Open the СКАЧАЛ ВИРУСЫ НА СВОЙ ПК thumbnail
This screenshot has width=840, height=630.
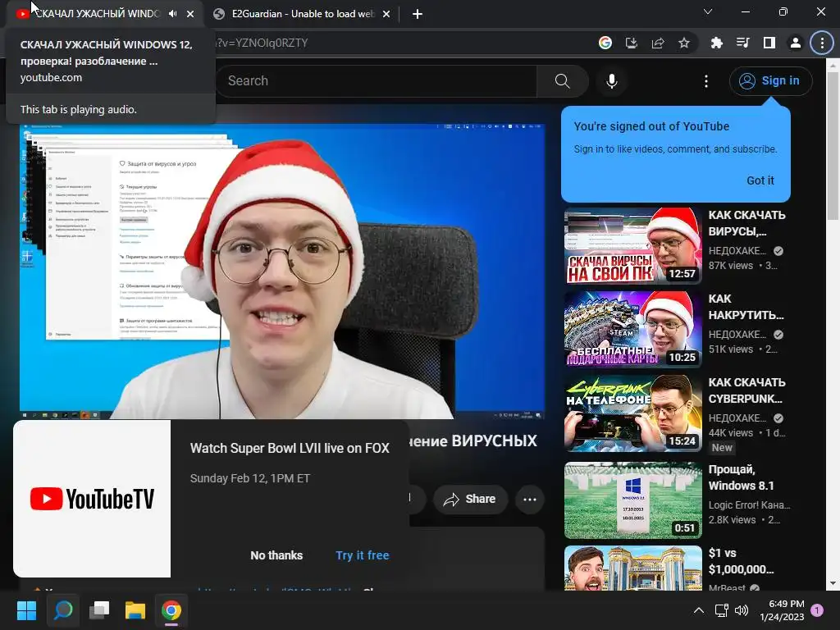[x=632, y=245]
